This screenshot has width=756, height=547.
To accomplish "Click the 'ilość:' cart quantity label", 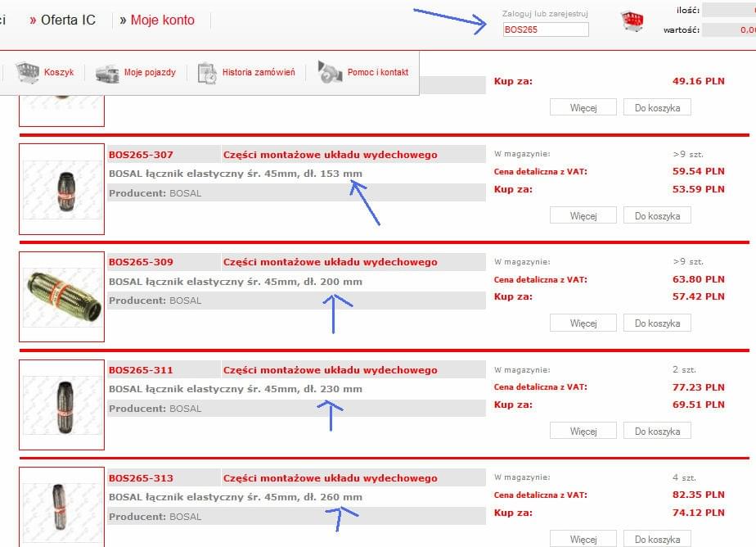I will 688,10.
